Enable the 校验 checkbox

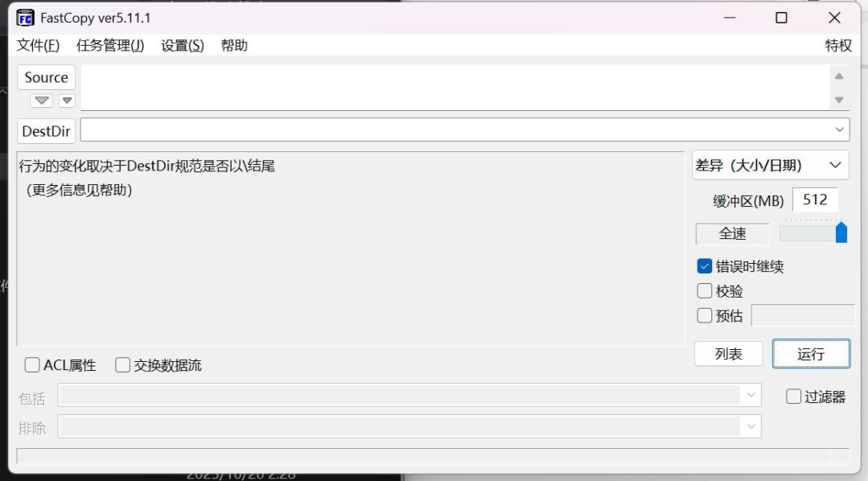tap(704, 291)
